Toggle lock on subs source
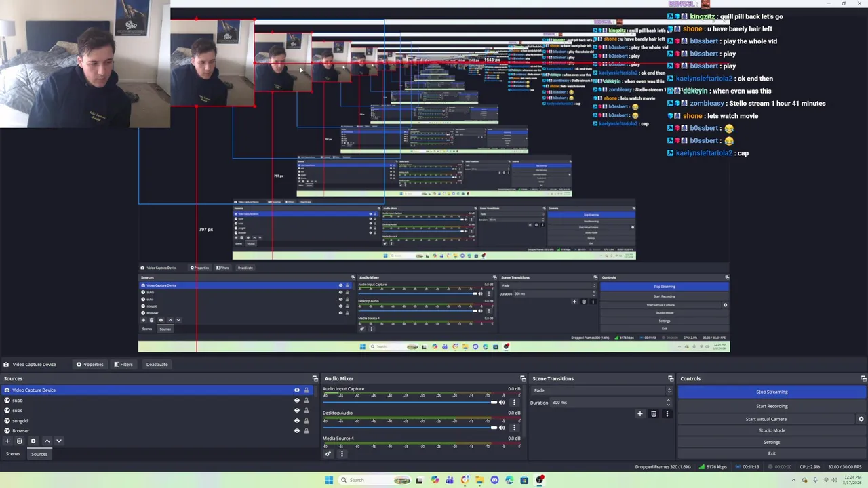868x488 pixels. (x=306, y=411)
